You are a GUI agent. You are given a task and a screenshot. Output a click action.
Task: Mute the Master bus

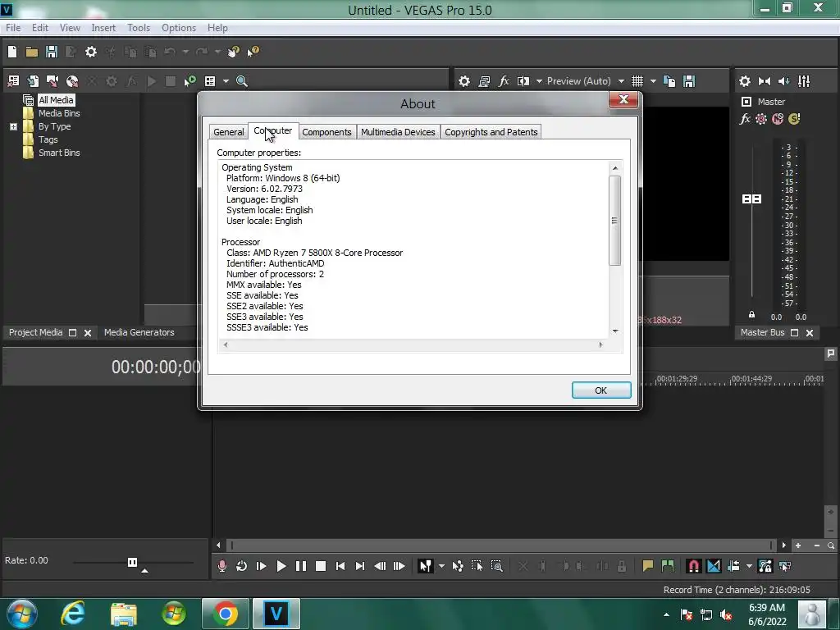pos(778,119)
